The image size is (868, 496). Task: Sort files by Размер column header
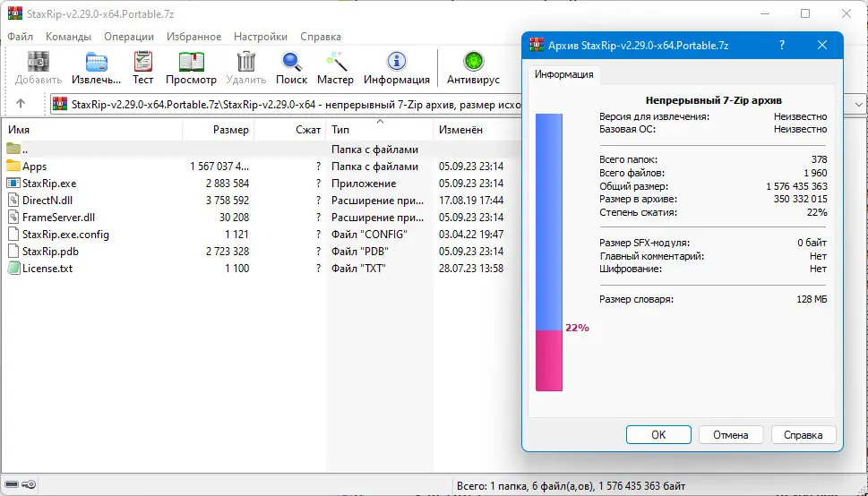pyautogui.click(x=218, y=130)
